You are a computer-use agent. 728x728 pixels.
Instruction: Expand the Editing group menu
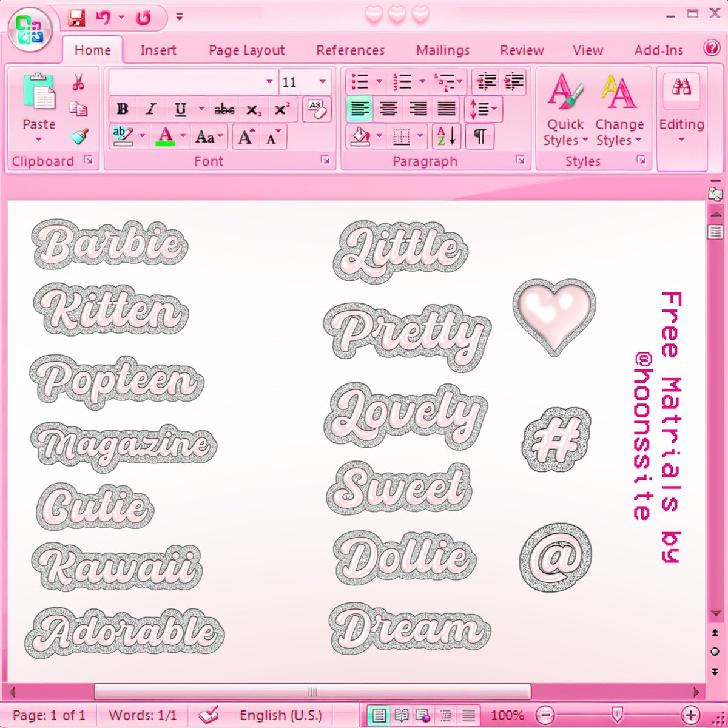click(x=681, y=109)
